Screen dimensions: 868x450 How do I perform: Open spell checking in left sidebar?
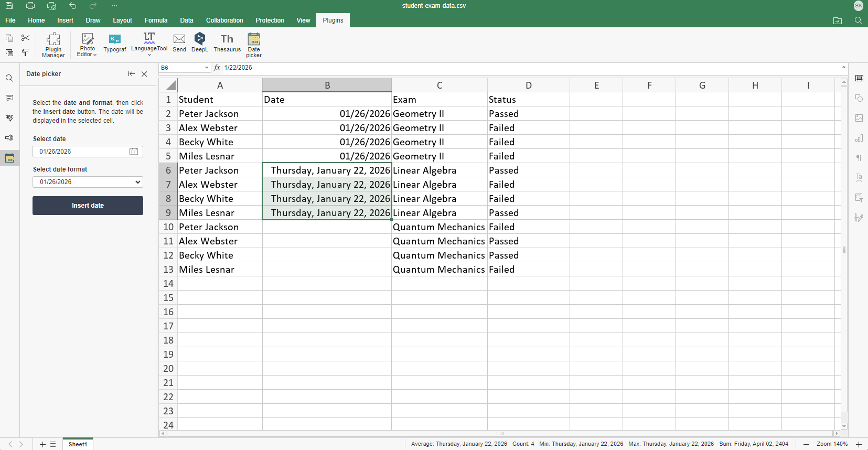[9, 118]
